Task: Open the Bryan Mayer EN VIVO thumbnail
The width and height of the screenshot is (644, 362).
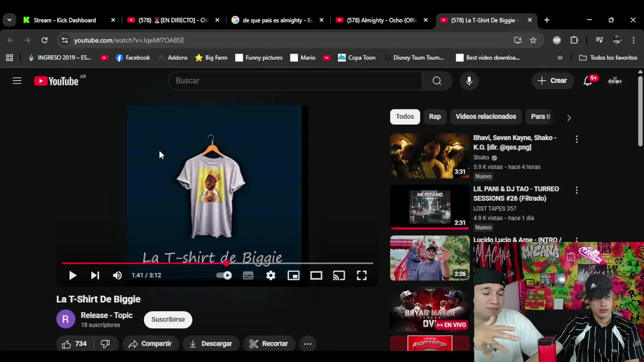Action: (x=430, y=310)
